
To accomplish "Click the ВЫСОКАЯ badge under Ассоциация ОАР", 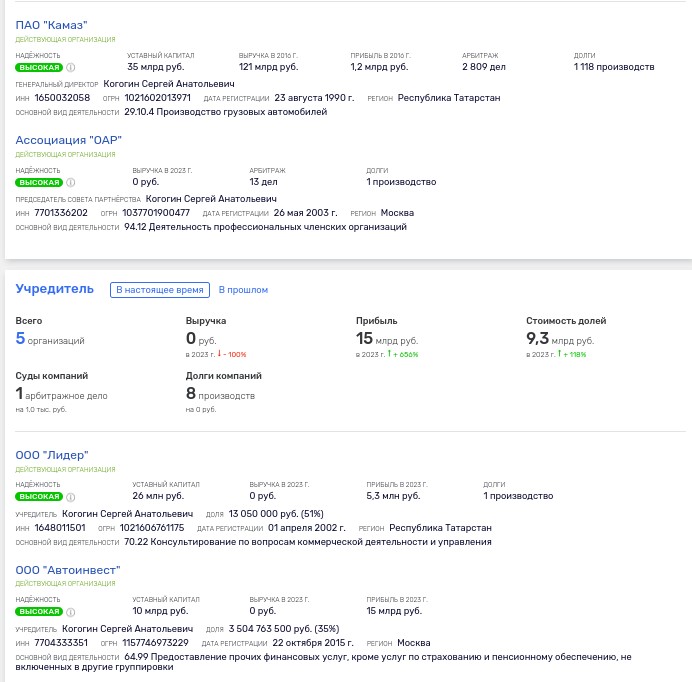I will (39, 182).
